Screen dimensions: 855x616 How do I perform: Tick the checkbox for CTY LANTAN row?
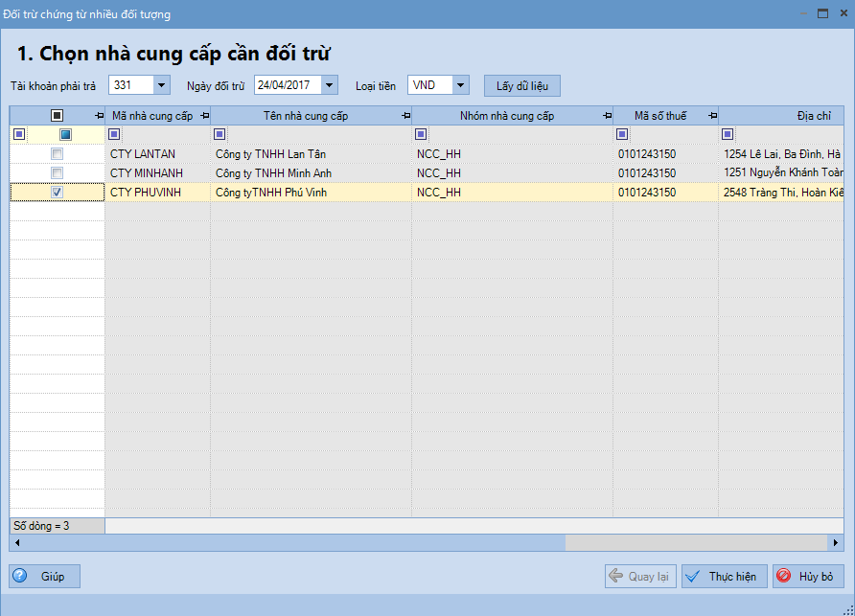58,154
